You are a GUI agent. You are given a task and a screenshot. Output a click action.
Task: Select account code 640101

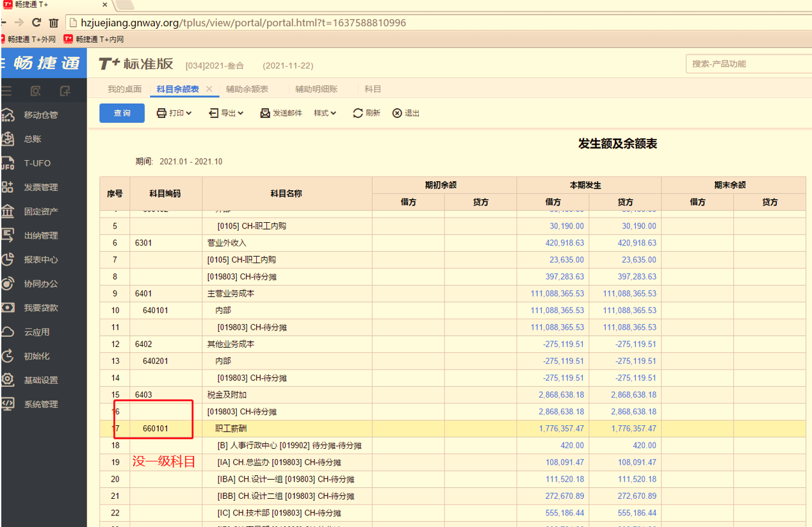156,311
